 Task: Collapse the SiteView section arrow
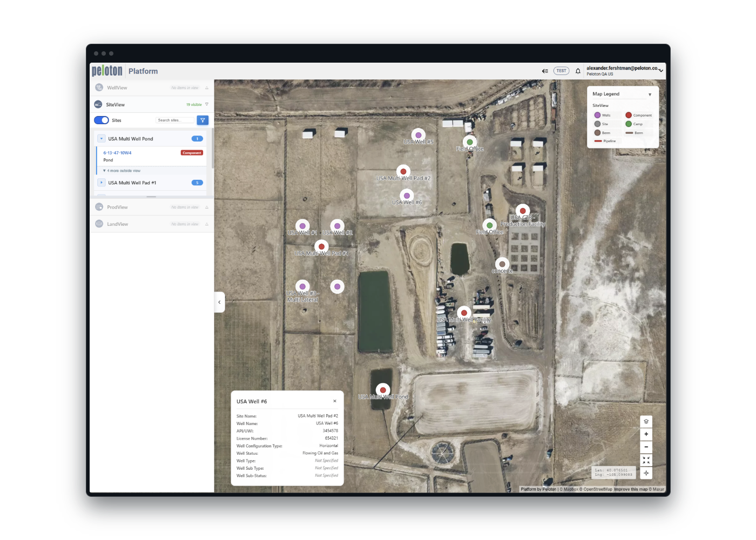207,104
